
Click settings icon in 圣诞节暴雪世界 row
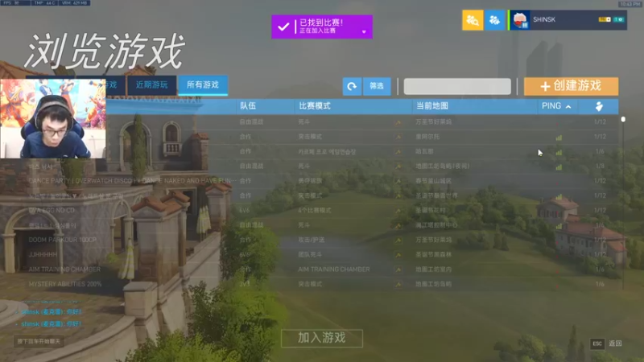coord(398,195)
